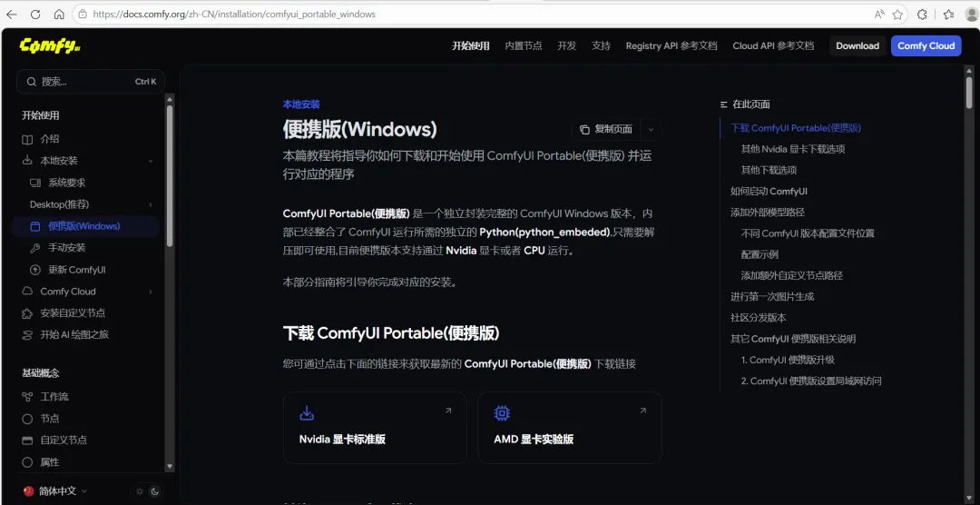The height and width of the screenshot is (505, 980).
Task: Expand the Comfy Cloud sidebar chevron
Action: click(x=151, y=292)
